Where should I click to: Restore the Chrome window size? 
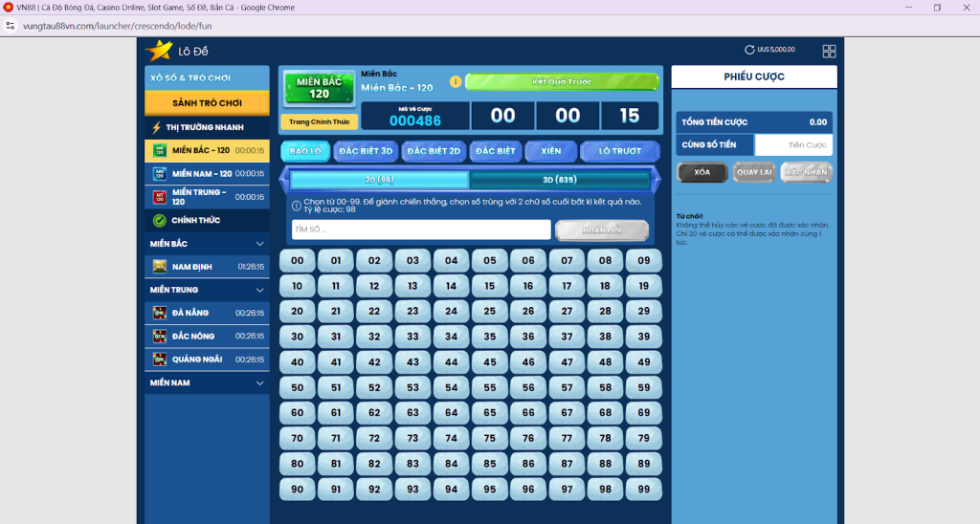(x=937, y=8)
